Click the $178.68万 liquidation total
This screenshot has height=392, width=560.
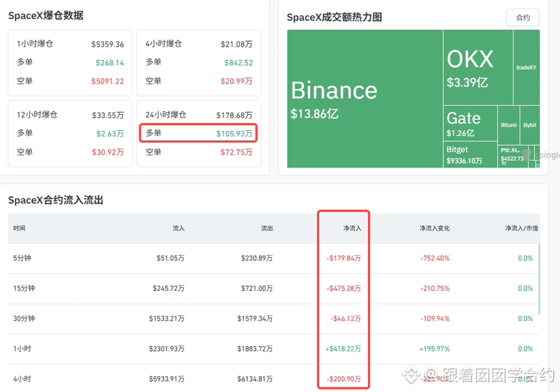[234, 115]
